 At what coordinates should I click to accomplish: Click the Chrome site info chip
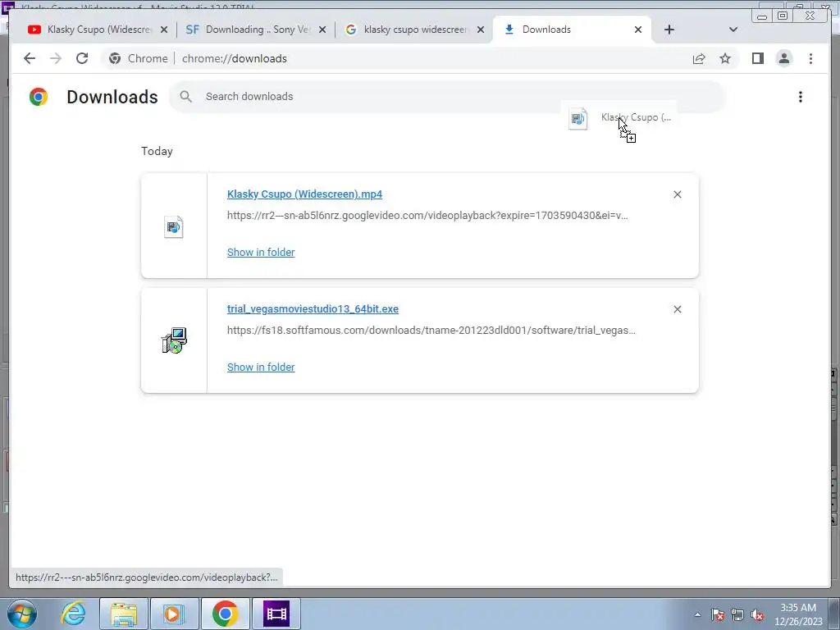click(x=138, y=58)
